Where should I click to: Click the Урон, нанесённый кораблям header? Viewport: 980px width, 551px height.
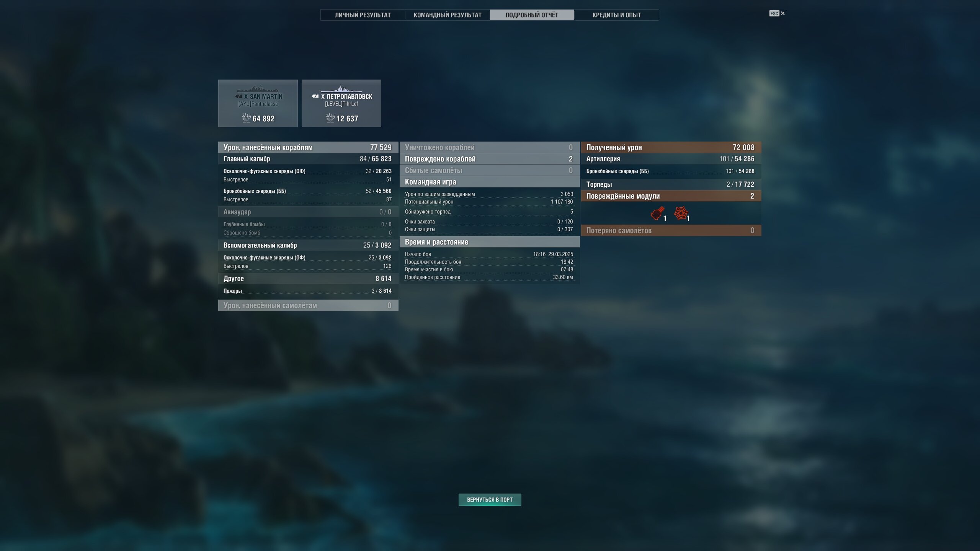coord(308,147)
